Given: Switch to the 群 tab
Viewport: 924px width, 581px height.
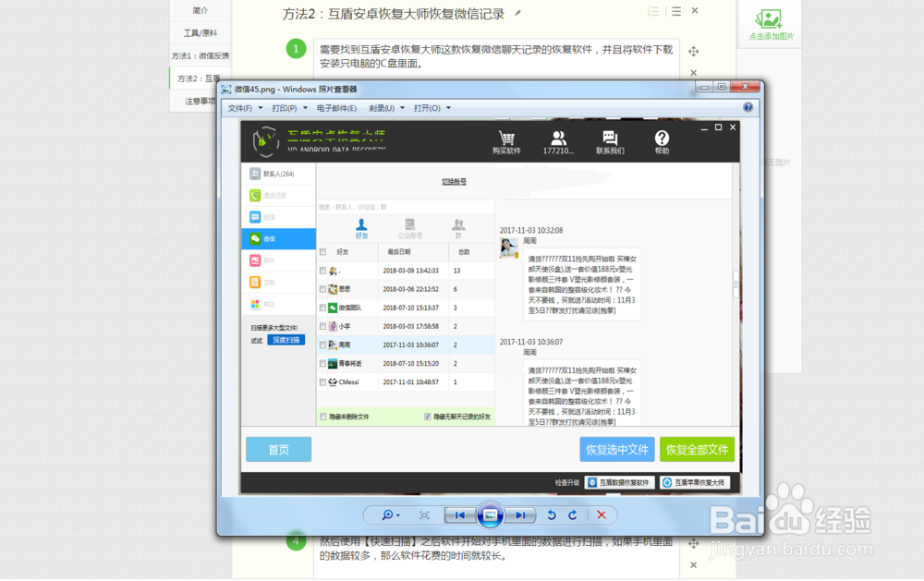Looking at the screenshot, I should (x=458, y=229).
